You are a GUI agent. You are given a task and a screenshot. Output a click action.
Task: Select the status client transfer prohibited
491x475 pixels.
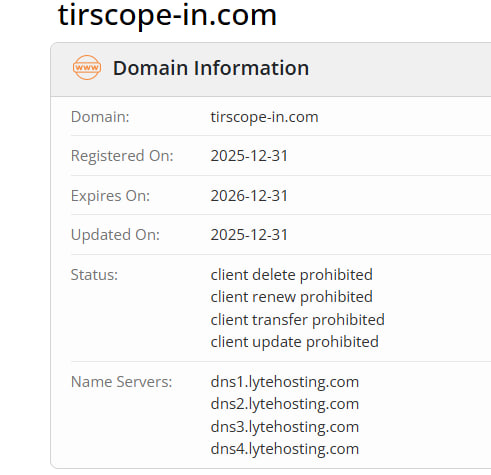point(297,320)
